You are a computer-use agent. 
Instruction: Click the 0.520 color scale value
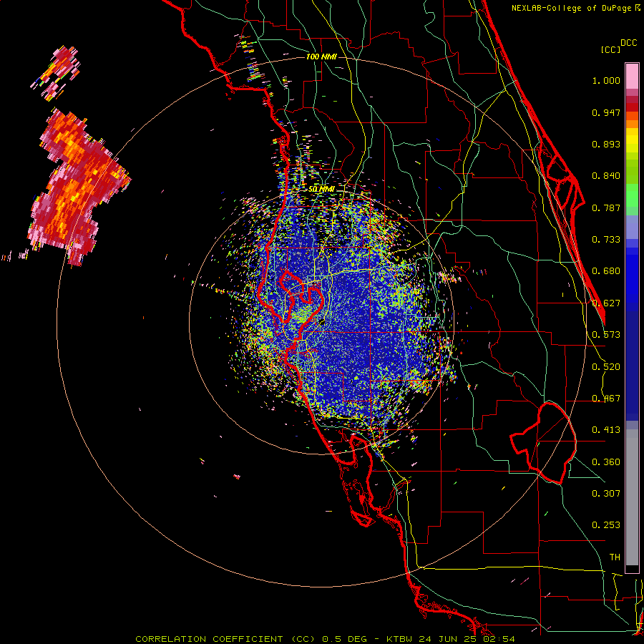coord(606,367)
